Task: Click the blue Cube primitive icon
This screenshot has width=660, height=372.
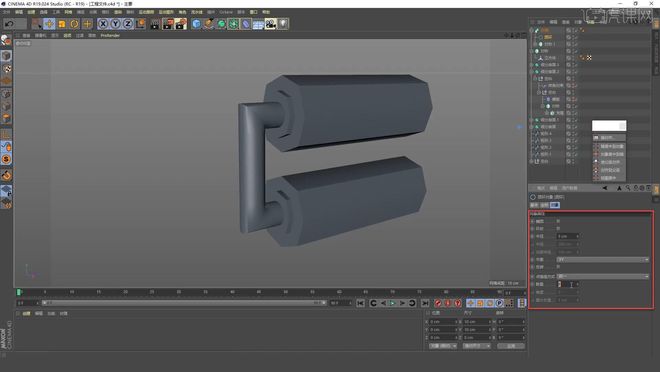Action: pyautogui.click(x=196, y=24)
